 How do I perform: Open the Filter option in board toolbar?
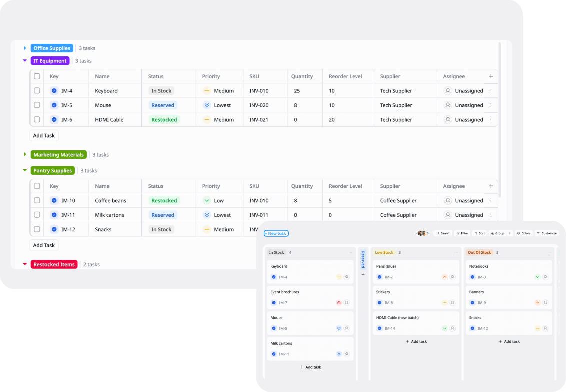[462, 233]
